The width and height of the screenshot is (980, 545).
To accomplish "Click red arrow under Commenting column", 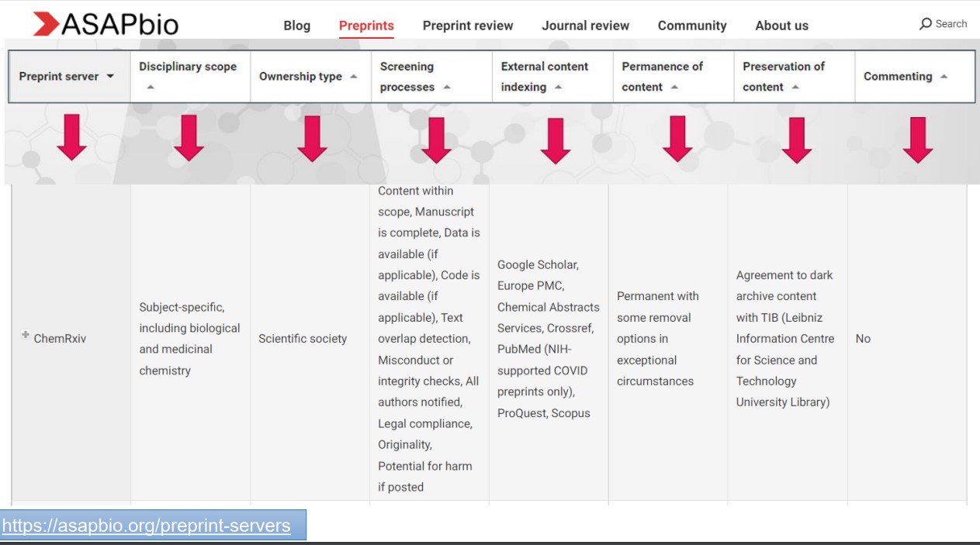I will [x=917, y=140].
